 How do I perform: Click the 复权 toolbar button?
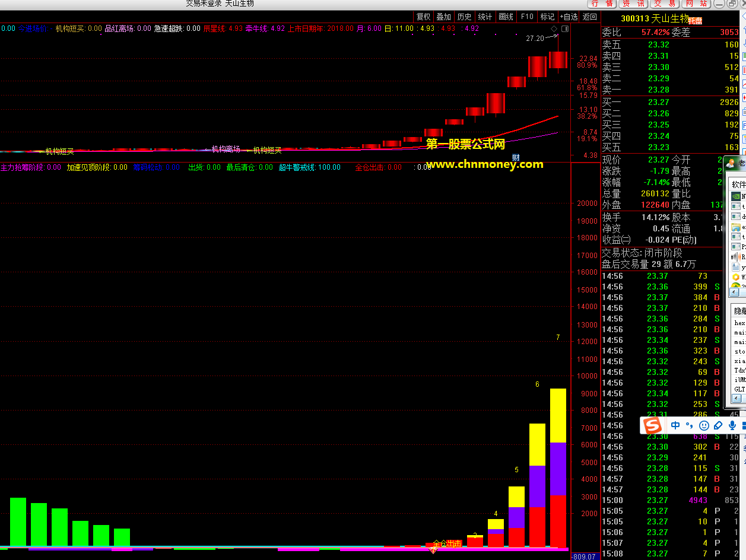coord(423,17)
